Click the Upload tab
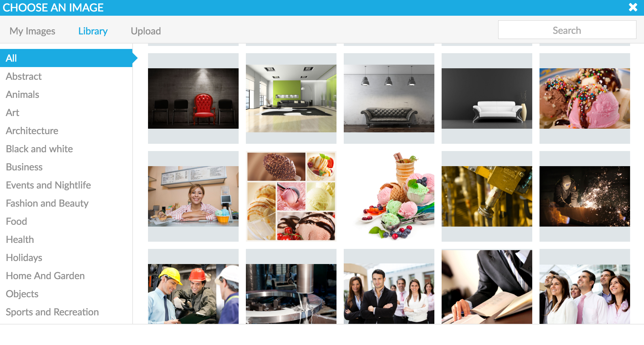Image resolution: width=644 pixels, height=345 pixels. [x=145, y=30]
